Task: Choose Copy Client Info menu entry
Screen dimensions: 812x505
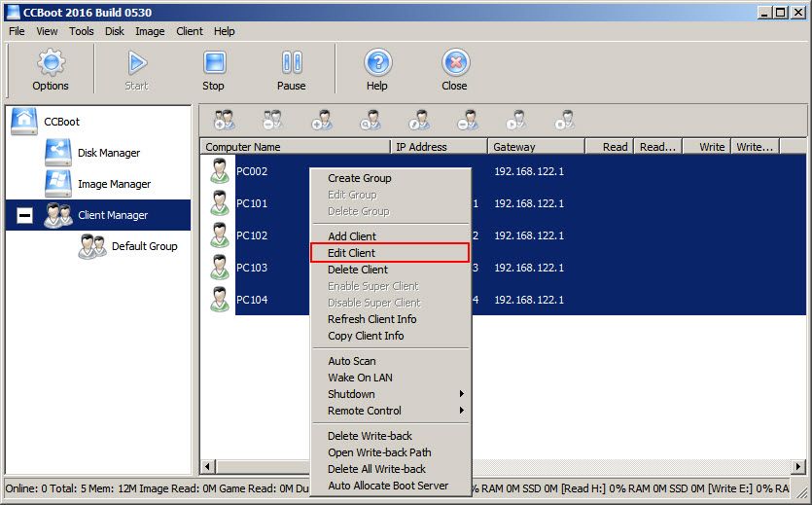Action: pyautogui.click(x=391, y=336)
